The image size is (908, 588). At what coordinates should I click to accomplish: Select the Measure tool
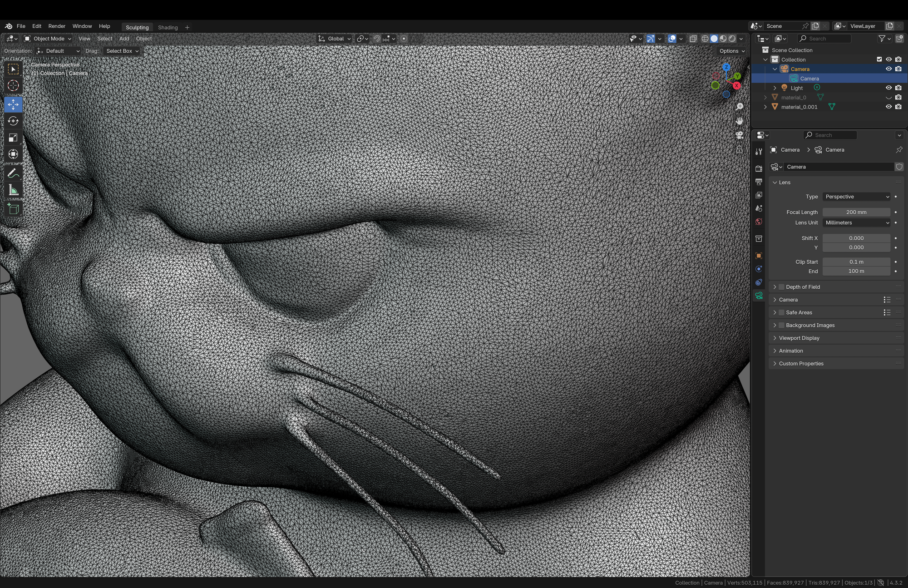(13, 190)
